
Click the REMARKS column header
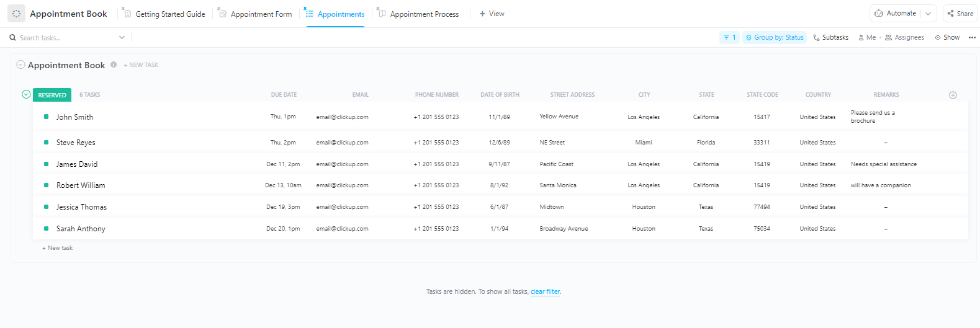(886, 95)
